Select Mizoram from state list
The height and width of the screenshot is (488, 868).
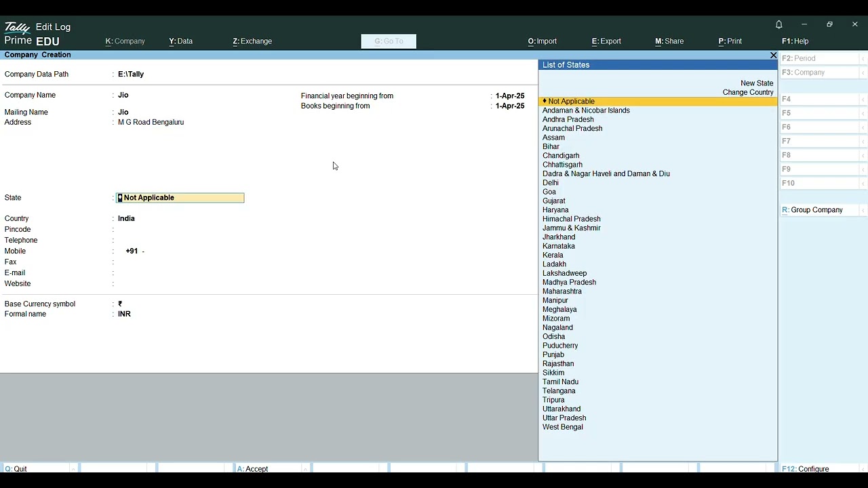(x=556, y=319)
